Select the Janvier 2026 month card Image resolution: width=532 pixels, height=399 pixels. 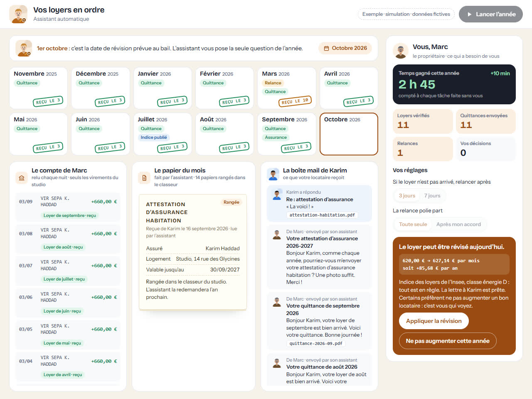tap(163, 88)
